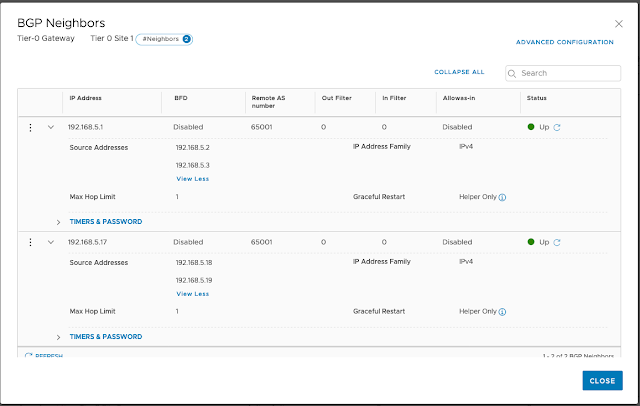The width and height of the screenshot is (640, 406).
Task: Click info icon beside second Helper Only
Action: [502, 311]
